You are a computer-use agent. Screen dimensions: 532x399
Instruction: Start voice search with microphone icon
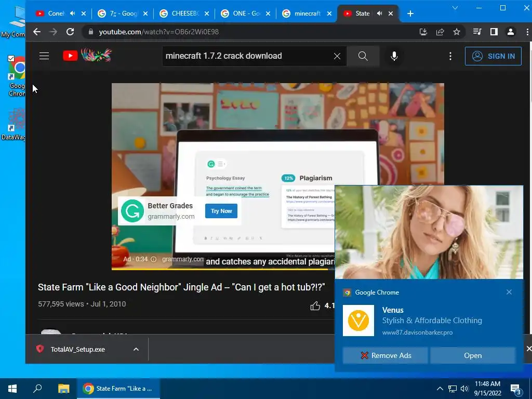click(x=394, y=56)
